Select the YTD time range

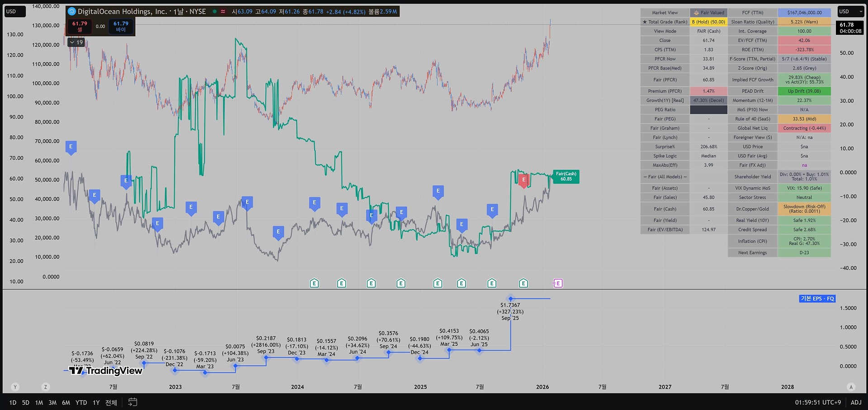click(81, 402)
